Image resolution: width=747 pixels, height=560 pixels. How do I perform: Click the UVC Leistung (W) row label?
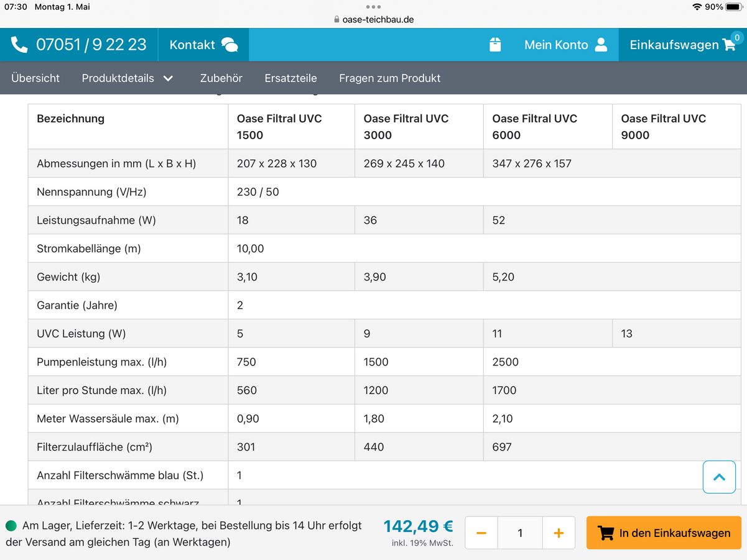tap(81, 334)
